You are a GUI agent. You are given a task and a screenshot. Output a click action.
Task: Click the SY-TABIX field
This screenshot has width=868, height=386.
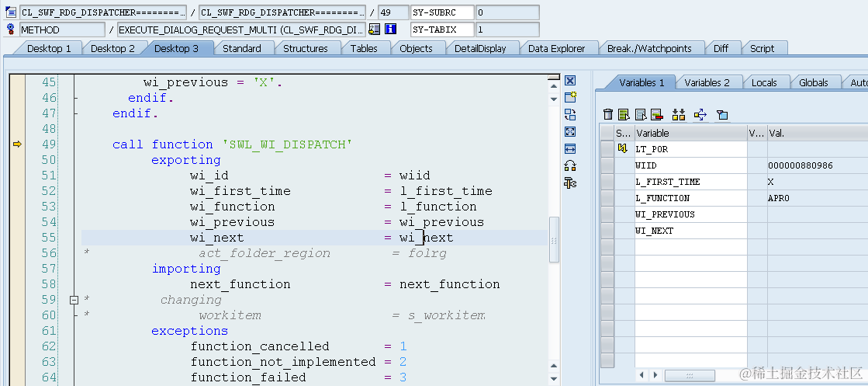(442, 30)
